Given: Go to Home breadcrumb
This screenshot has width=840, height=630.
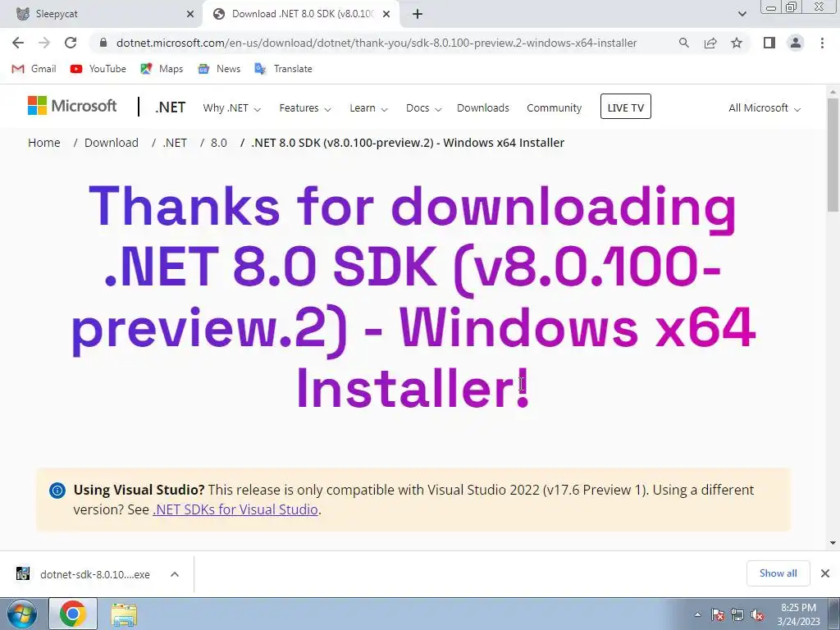Looking at the screenshot, I should [44, 143].
